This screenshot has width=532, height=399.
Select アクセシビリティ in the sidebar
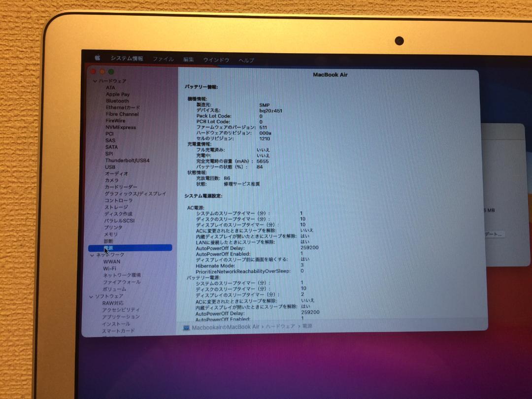click(x=121, y=310)
